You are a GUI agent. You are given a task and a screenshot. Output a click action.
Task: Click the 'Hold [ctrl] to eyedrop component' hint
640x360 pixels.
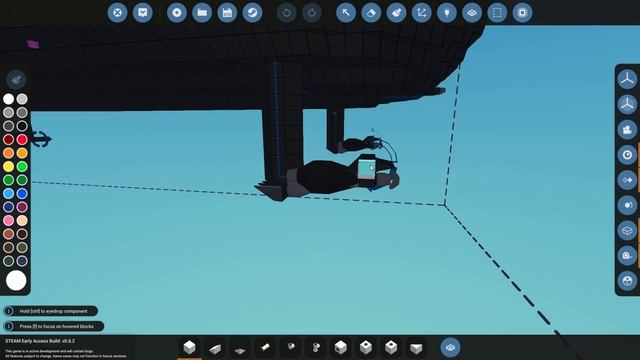[51, 311]
